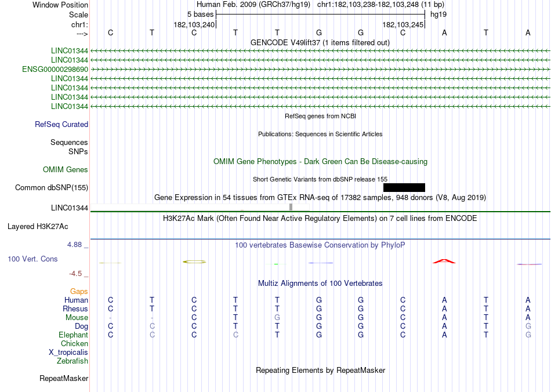Open Short Genetic Variants from dbSNP title

click(x=320, y=179)
